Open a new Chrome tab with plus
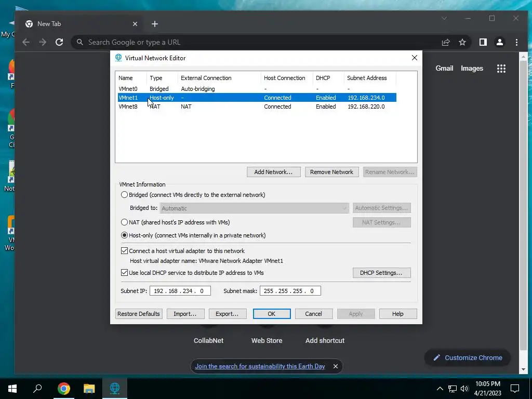Screen dimensions: 532x399 pos(155,24)
